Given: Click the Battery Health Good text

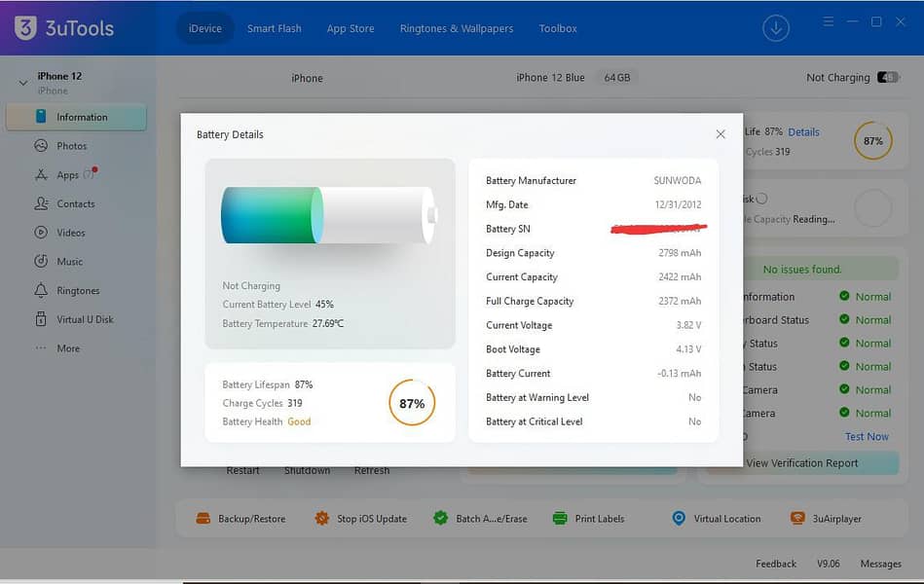Looking at the screenshot, I should 267,421.
